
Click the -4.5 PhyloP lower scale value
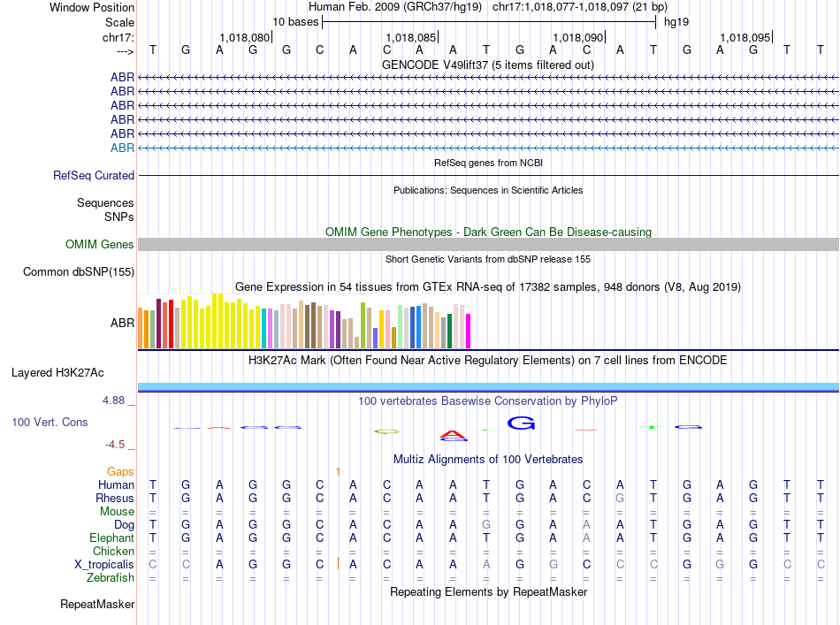(x=115, y=445)
